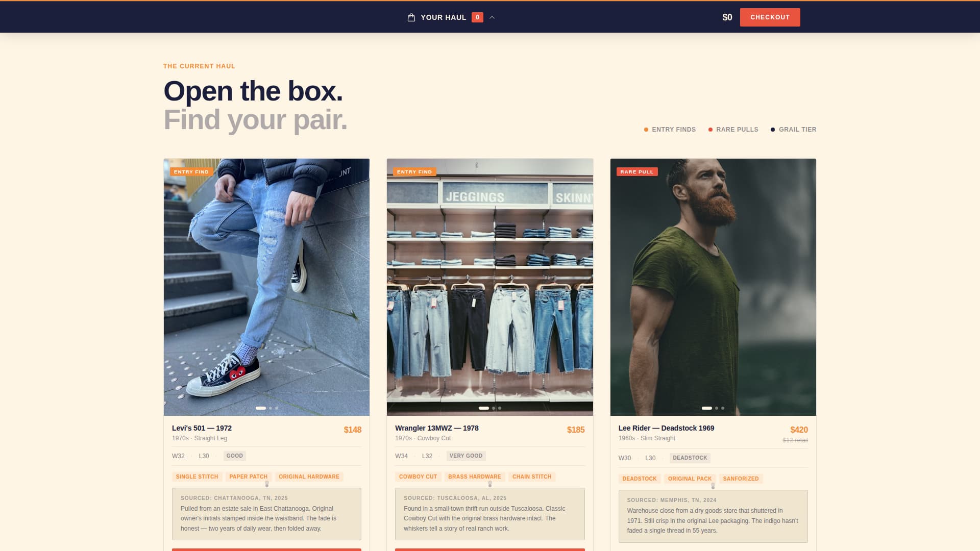980x551 pixels.
Task: Click the GOOD condition tag
Action: [x=235, y=456]
